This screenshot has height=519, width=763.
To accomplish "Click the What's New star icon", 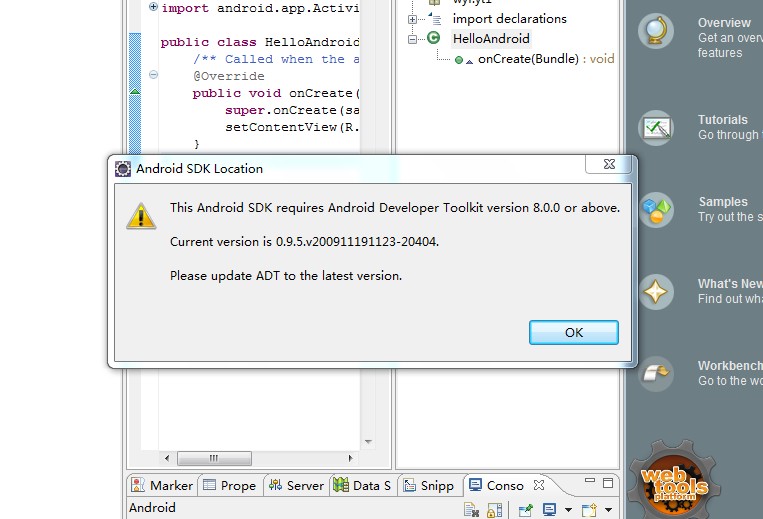I will coord(656,292).
